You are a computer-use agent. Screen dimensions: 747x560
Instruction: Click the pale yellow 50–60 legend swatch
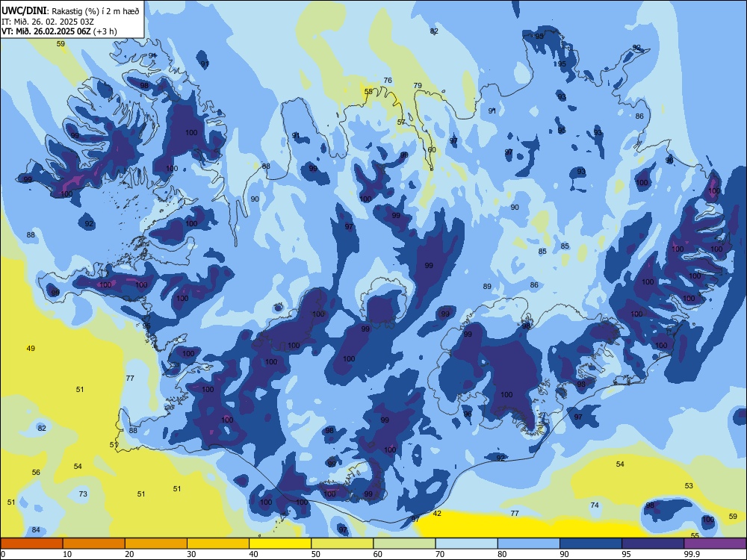click(342, 544)
